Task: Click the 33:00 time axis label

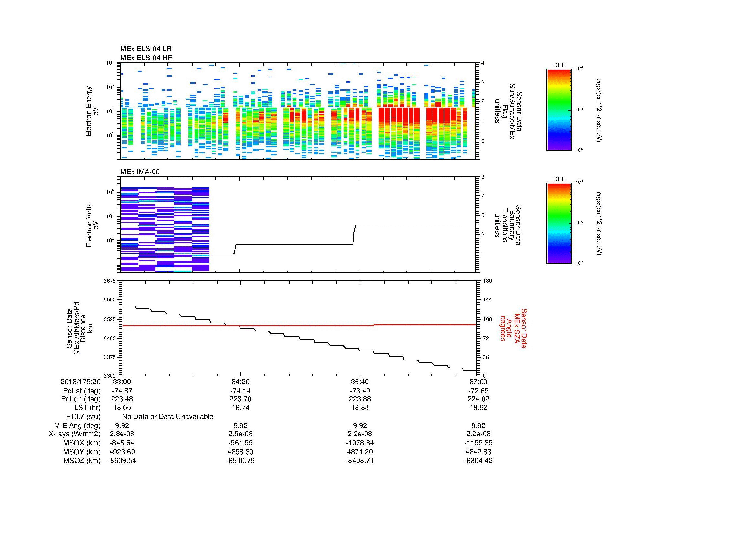Action: [122, 382]
